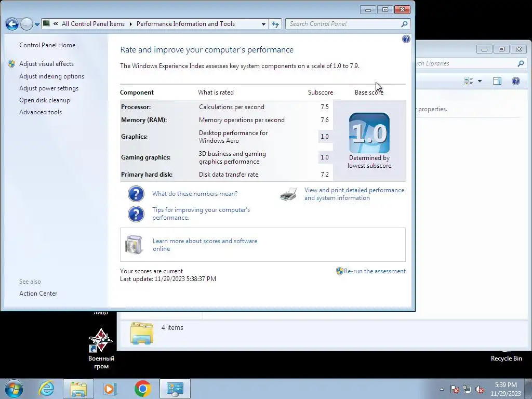Click the Action Center flag tray icon

tap(455, 389)
